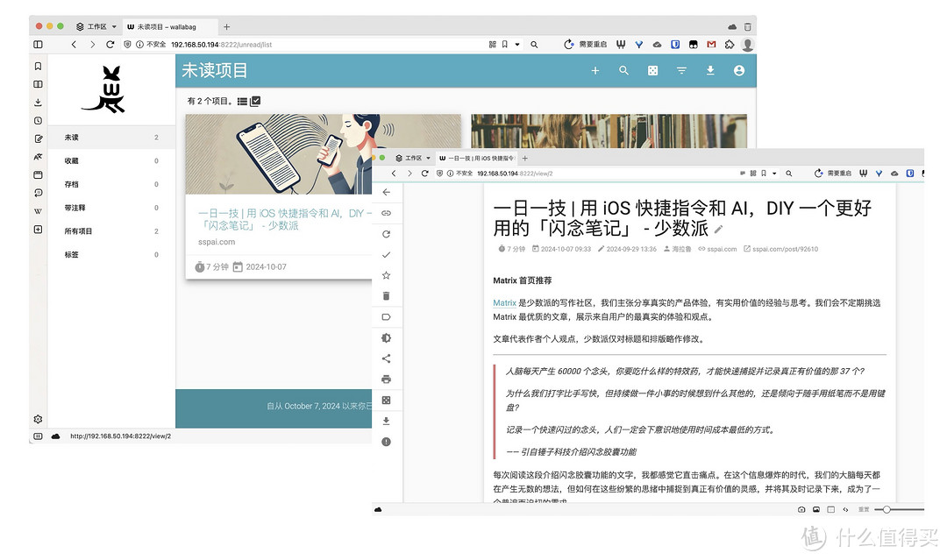Screen dimensions: 947x560
Task: Open the user account icon in header
Action: (x=739, y=71)
